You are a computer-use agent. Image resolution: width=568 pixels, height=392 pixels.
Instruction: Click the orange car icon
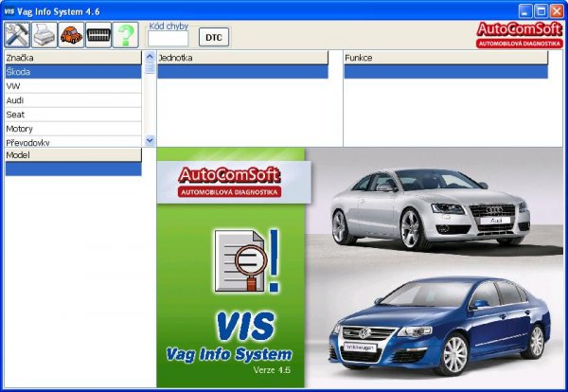pos(71,35)
